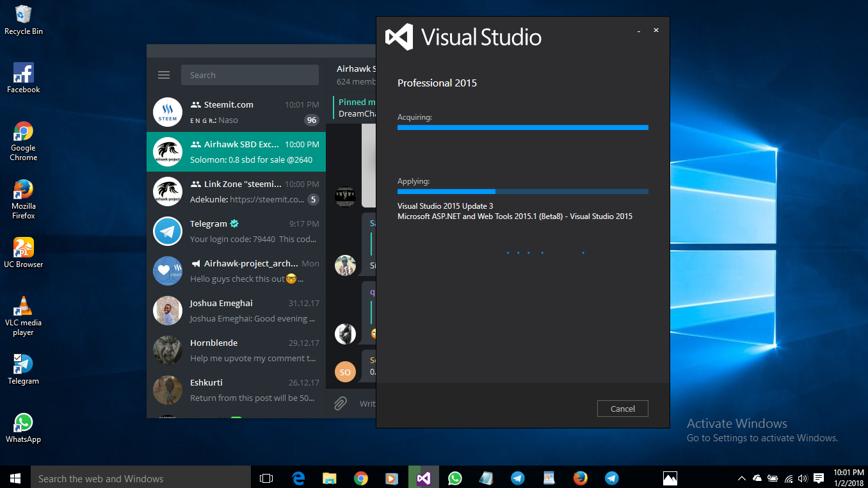The image size is (868, 488).
Task: Open the verified Telegram chat
Action: (236, 231)
